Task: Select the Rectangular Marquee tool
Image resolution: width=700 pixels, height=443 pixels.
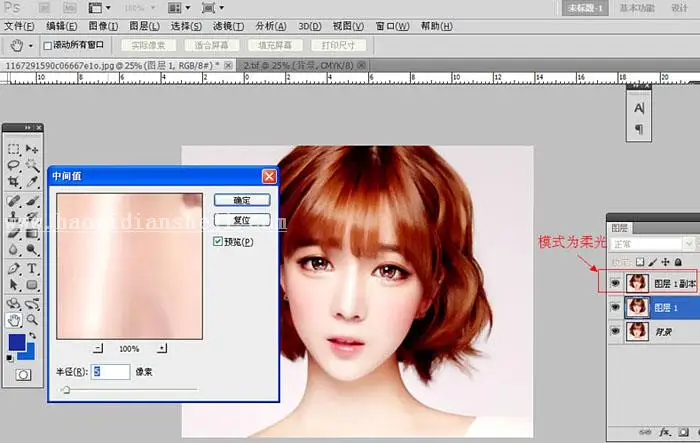Action: tap(13, 149)
